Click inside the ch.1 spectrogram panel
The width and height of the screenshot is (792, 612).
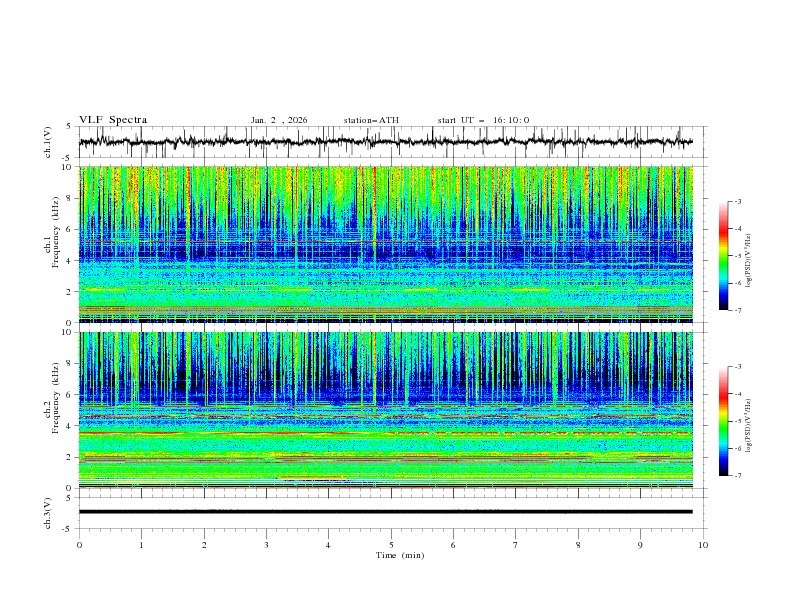point(386,244)
